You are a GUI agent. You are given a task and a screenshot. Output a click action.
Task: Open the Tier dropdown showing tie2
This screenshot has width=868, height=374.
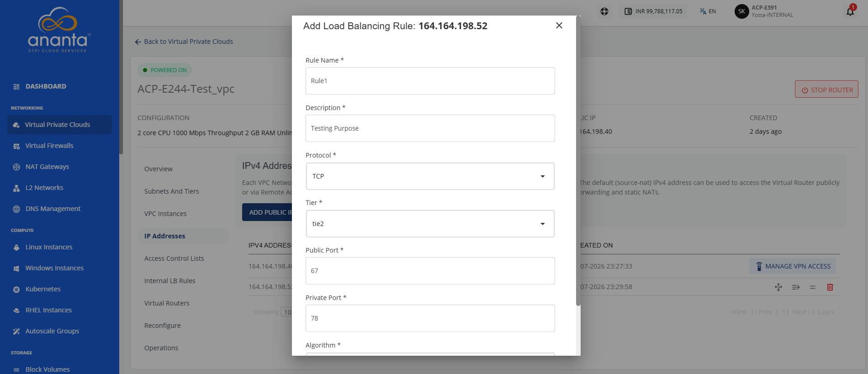[x=430, y=224]
